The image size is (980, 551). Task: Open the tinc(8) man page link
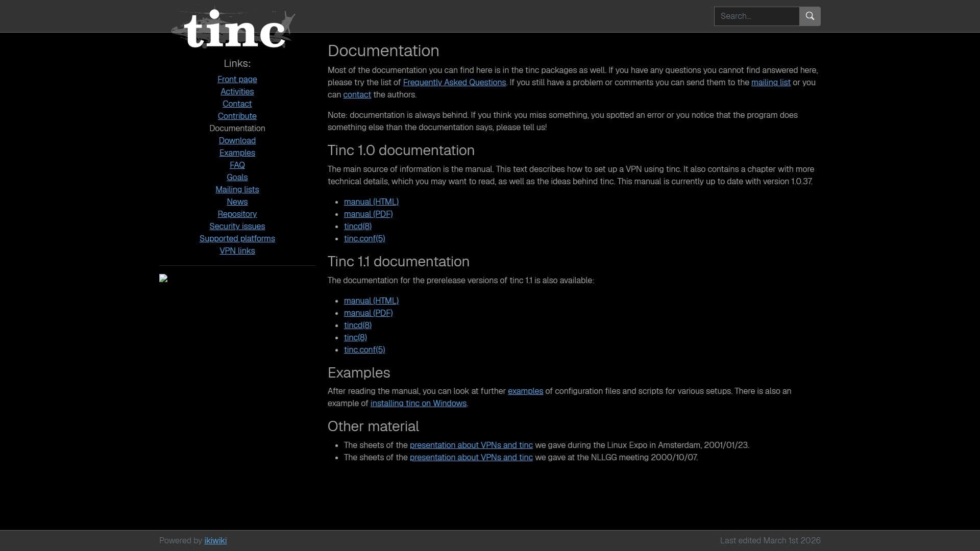click(x=355, y=337)
